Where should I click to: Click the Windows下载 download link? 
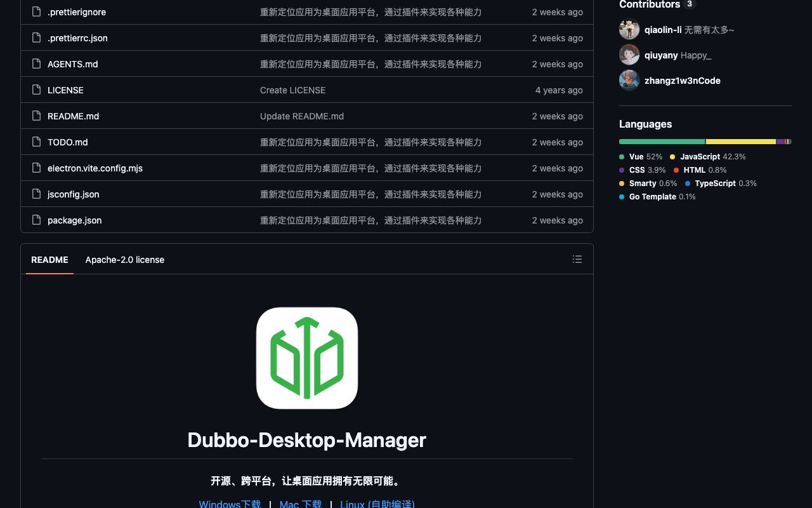[x=230, y=504]
